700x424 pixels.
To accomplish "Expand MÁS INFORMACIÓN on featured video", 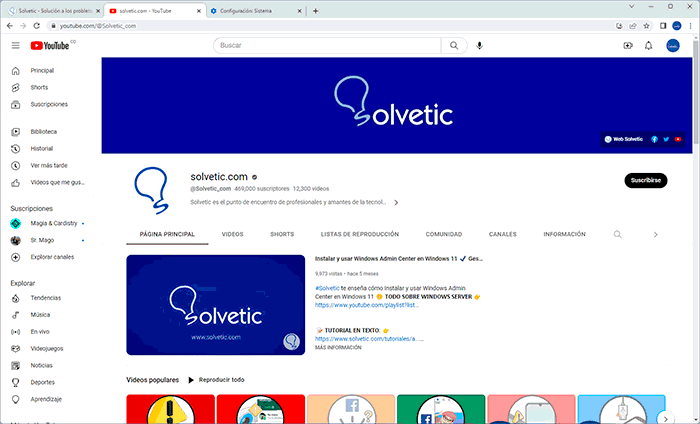I will click(338, 348).
